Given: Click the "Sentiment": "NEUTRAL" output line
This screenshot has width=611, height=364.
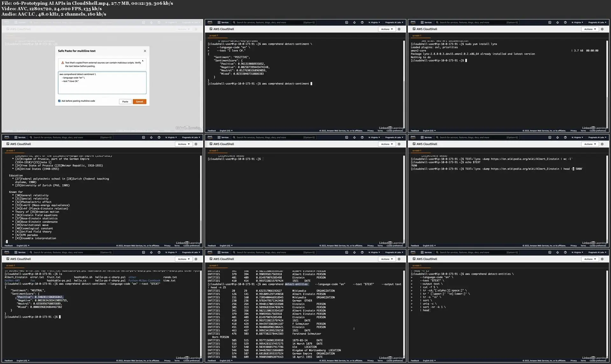Looking at the screenshot, I should (28, 290).
